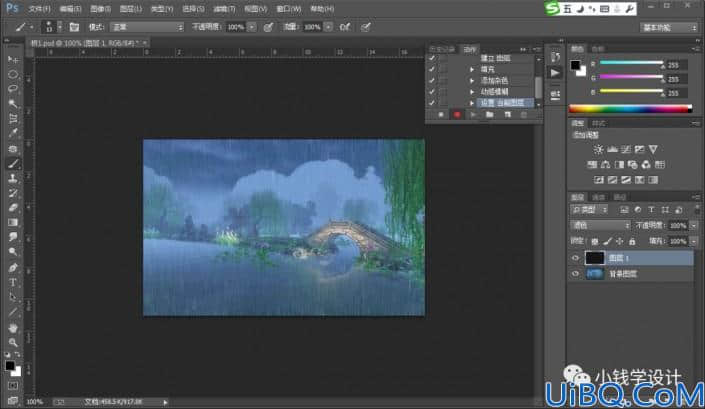Select the Zoom tool in toolbox
705x409 pixels.
pos(13,342)
